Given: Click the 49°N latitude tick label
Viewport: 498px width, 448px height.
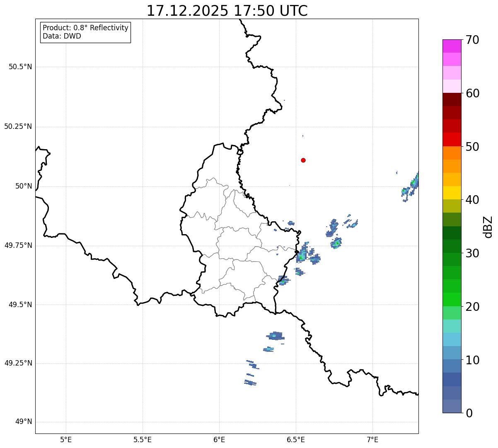Looking at the screenshot, I should 24,421.
